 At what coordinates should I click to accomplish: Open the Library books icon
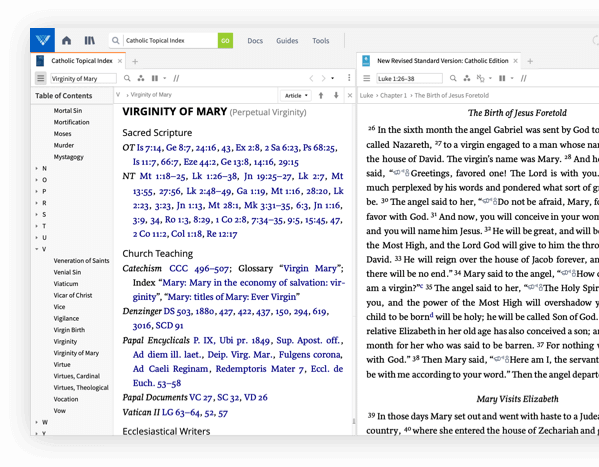point(89,40)
